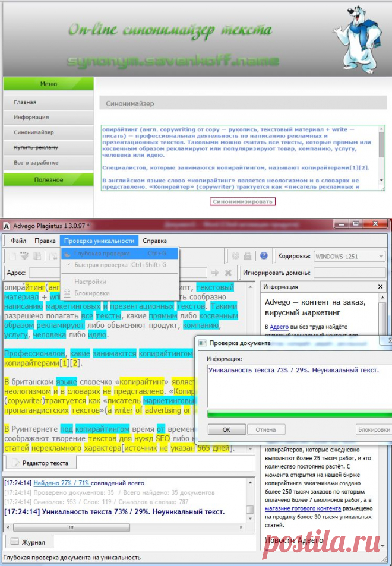Click the Игнорировать домены input field

349,273
